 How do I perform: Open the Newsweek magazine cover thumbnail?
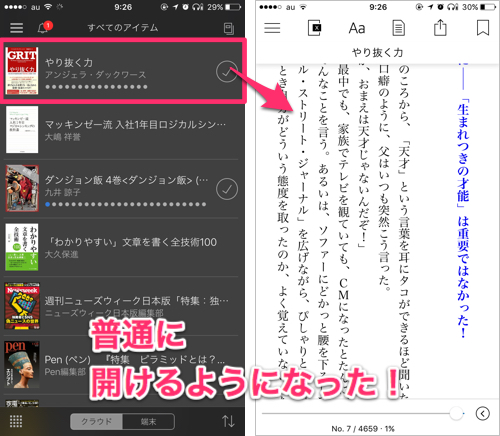22,306
